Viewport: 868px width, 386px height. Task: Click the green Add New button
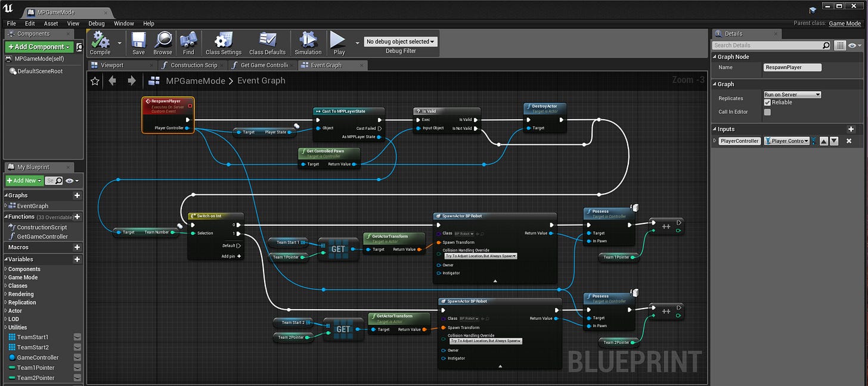24,180
